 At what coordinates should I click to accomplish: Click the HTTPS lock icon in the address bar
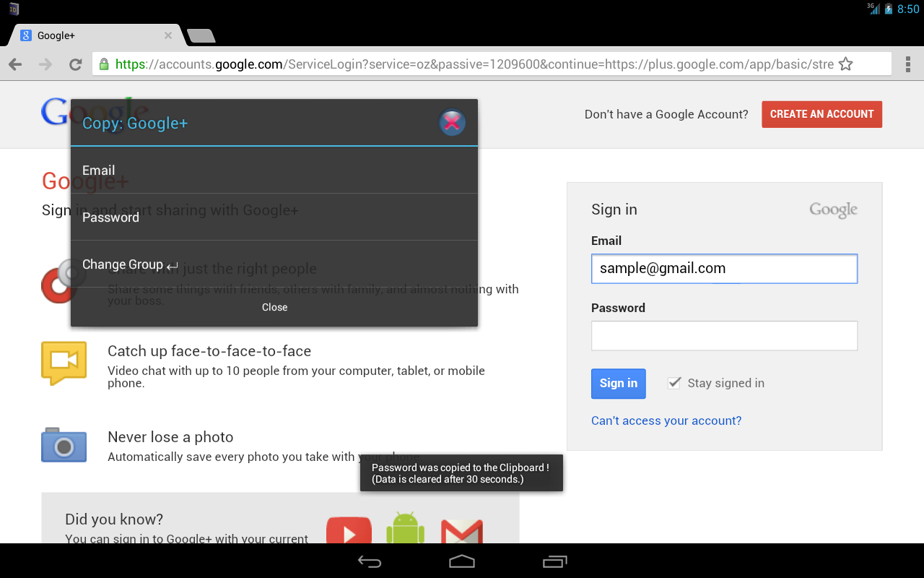tap(105, 64)
